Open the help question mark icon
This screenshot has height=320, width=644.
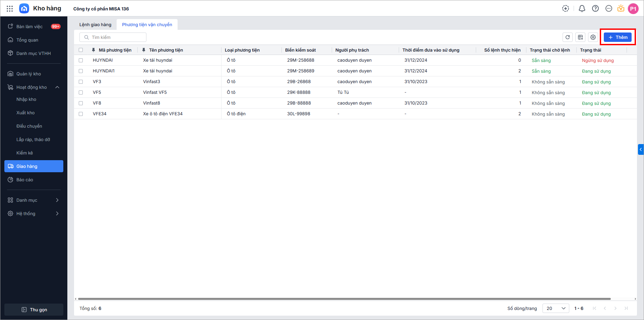point(595,9)
